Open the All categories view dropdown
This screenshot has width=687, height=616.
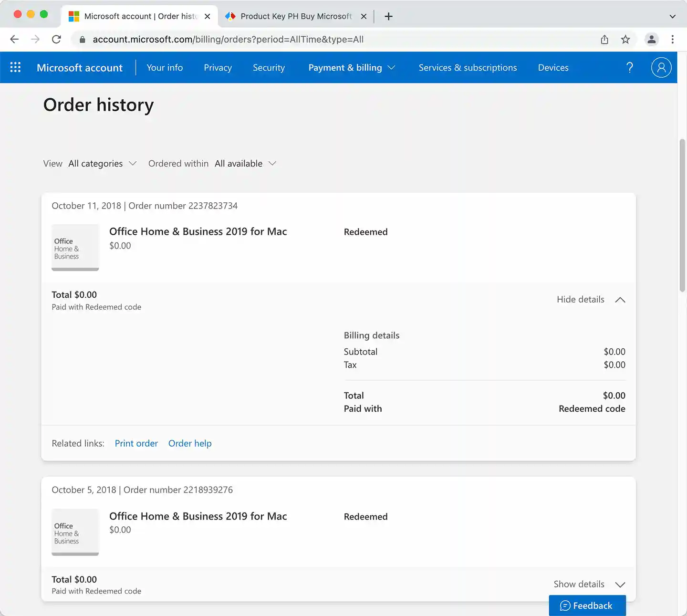pyautogui.click(x=102, y=164)
